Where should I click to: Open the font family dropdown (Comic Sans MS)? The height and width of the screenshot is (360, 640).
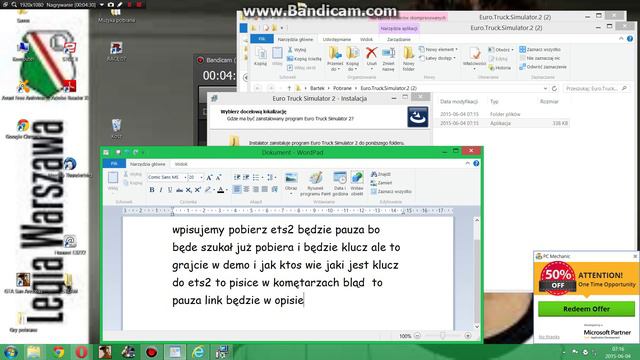185,177
